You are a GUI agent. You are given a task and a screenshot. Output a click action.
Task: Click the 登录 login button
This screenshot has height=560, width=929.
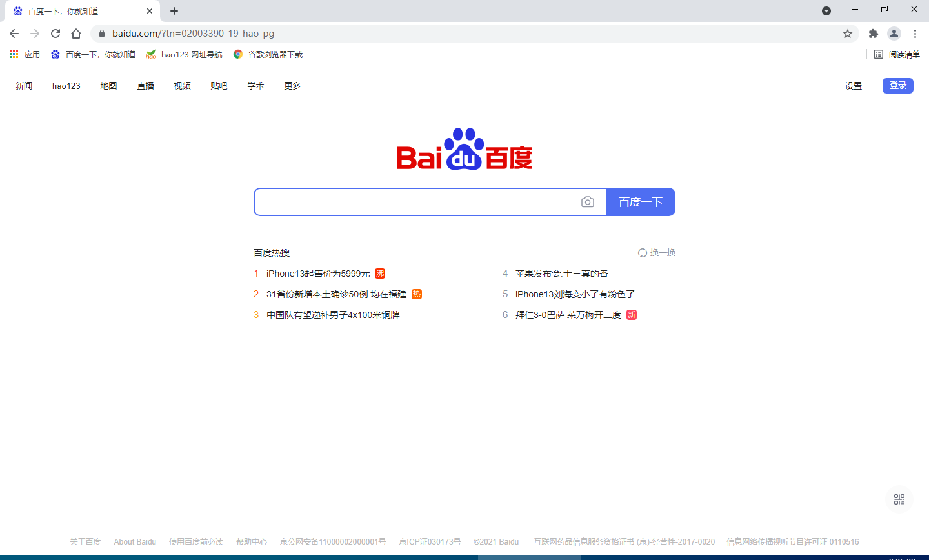898,86
